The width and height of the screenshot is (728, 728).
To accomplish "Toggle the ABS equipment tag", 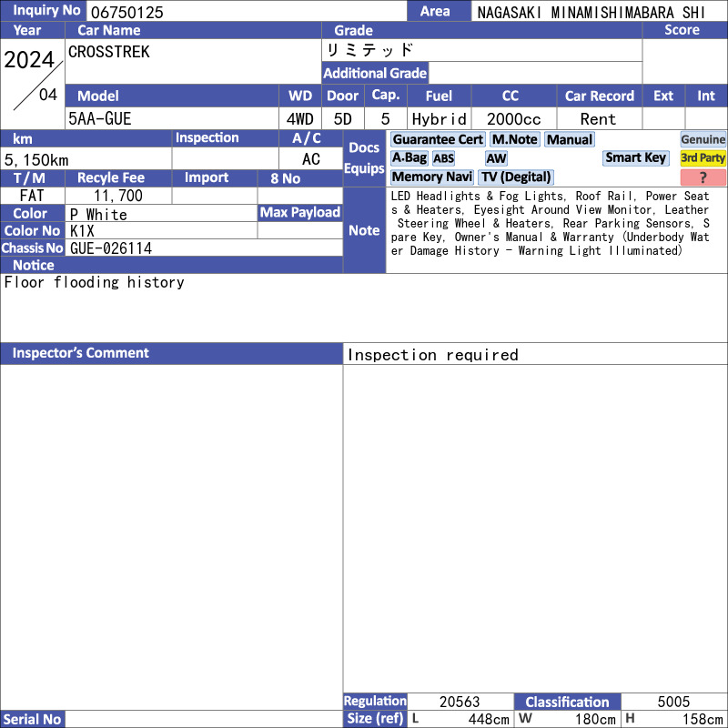I will point(443,158).
